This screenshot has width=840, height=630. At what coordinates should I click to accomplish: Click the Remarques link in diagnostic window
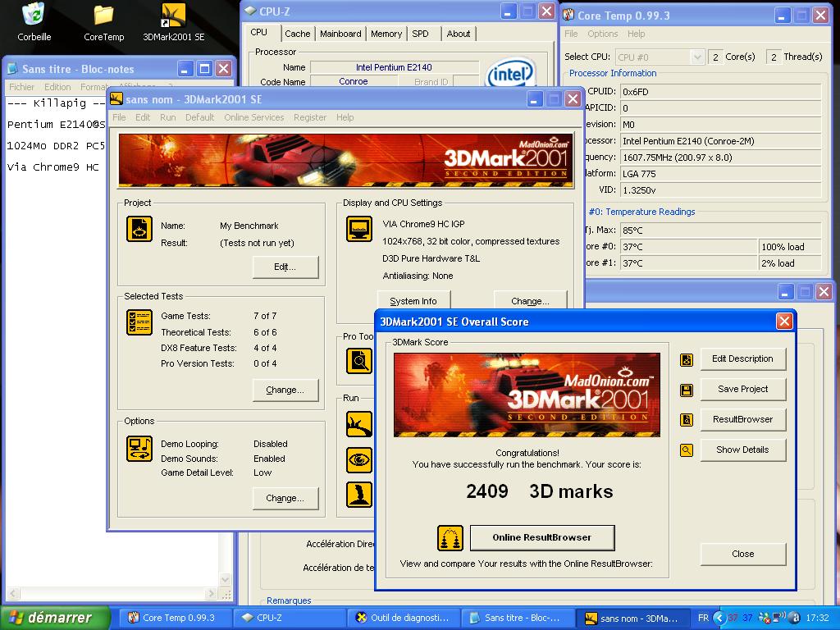[289, 600]
